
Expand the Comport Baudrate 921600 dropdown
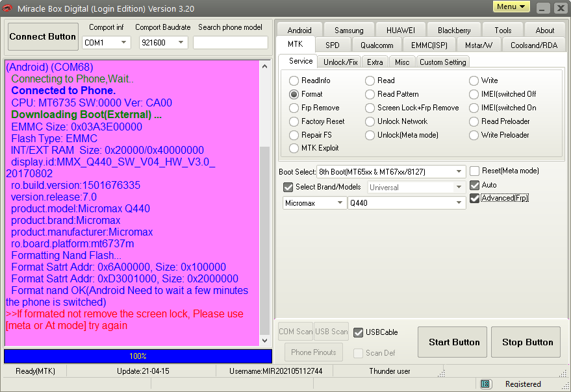point(163,43)
